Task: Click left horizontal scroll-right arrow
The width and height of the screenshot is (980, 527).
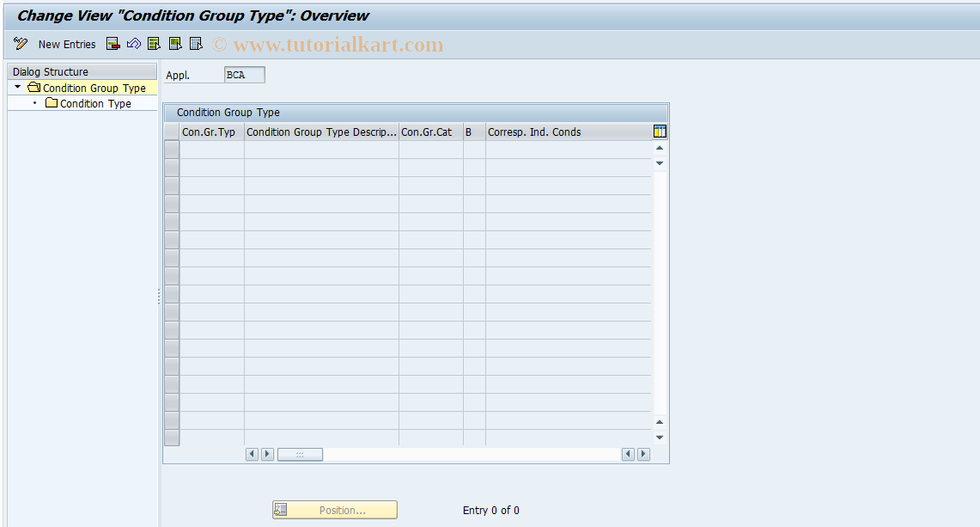Action: click(267, 455)
